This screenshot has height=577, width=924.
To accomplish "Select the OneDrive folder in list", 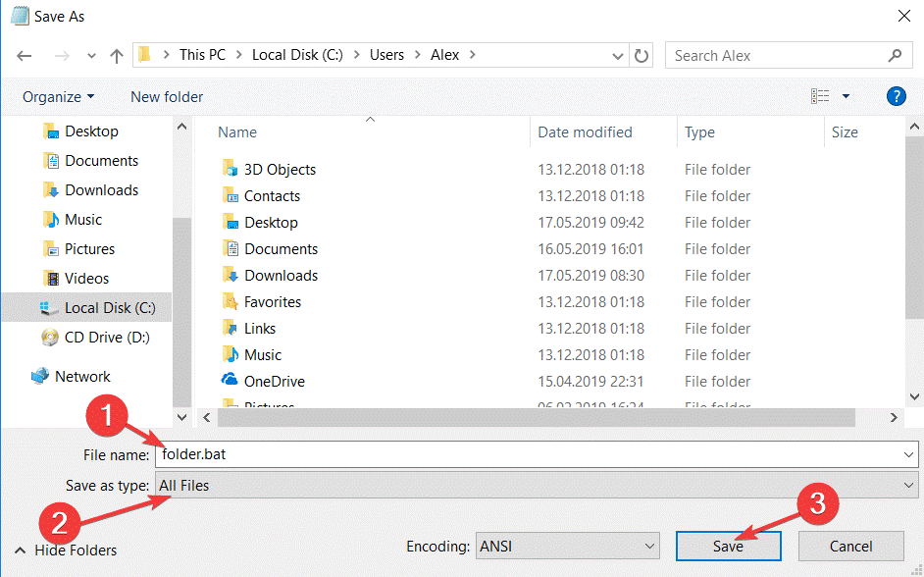I will (x=274, y=382).
